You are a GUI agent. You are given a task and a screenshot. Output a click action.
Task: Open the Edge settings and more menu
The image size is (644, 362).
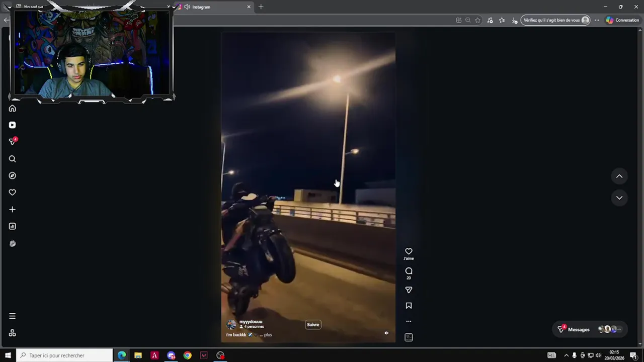[x=597, y=20]
